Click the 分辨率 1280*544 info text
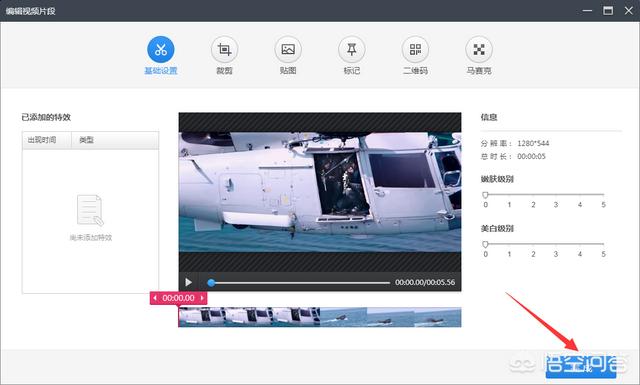The width and height of the screenshot is (640, 385). [515, 143]
